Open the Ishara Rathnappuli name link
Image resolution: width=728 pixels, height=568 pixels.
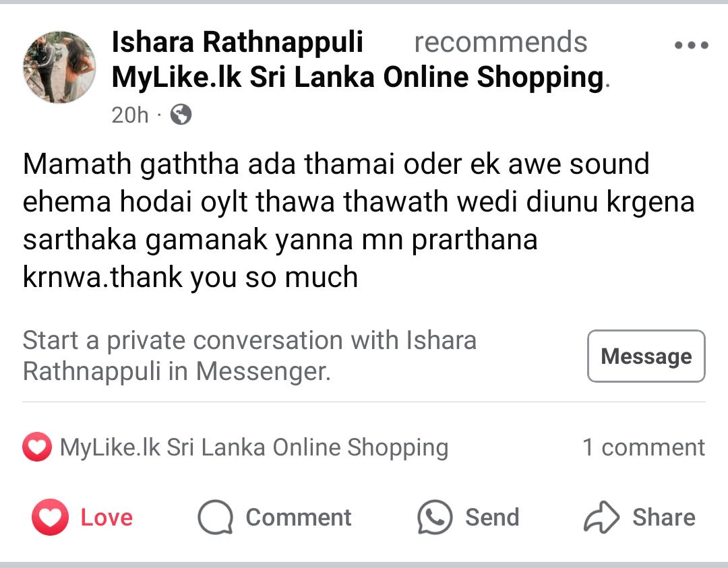pyautogui.click(x=237, y=42)
